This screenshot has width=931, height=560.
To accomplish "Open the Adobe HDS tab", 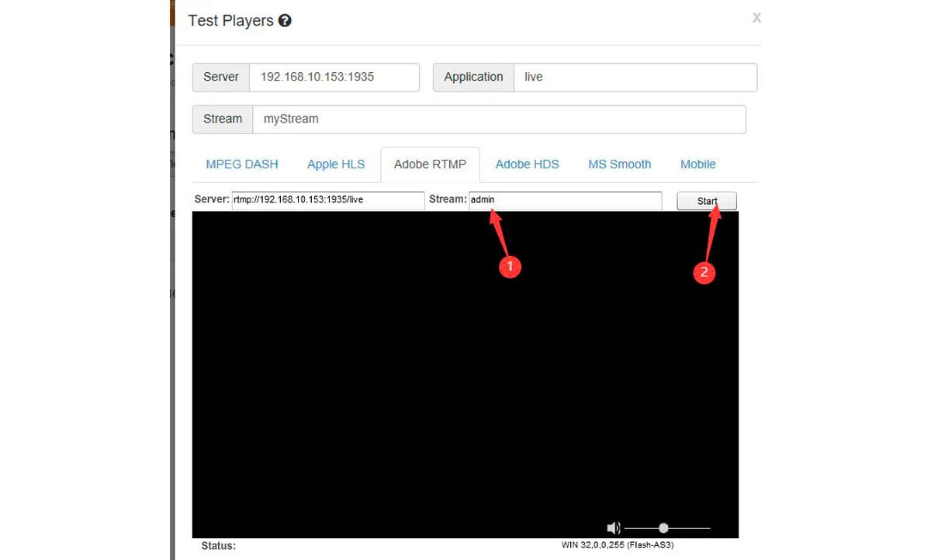I will (527, 164).
